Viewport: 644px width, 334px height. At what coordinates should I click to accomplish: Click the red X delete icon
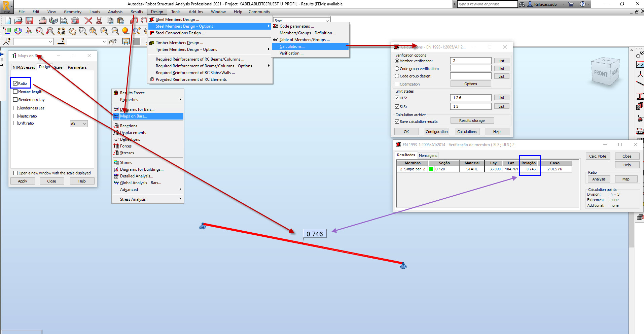(x=88, y=21)
